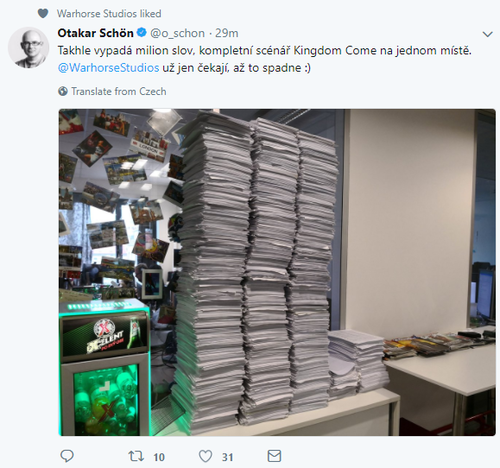Open the attached paper stacks photo
500x468 pixels.
277,272
